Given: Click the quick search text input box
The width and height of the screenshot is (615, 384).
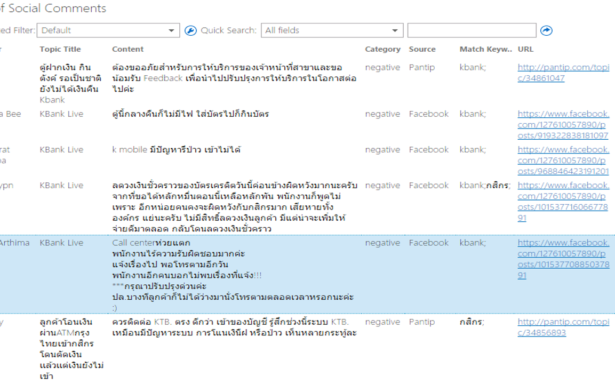Looking at the screenshot, I should 471,31.
